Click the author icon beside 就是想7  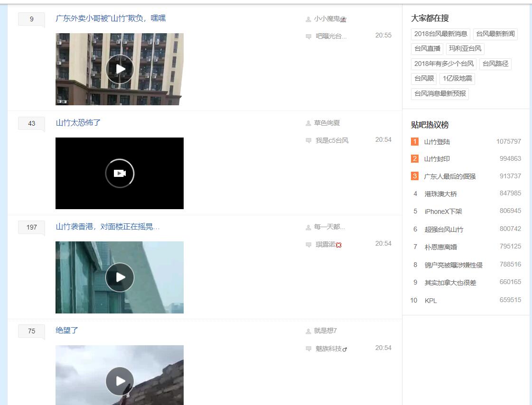click(308, 331)
